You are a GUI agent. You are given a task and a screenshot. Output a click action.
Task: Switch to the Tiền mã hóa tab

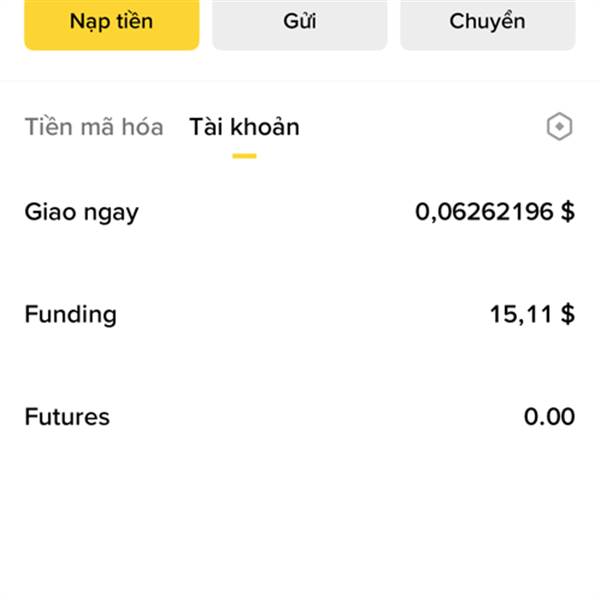[x=94, y=127]
